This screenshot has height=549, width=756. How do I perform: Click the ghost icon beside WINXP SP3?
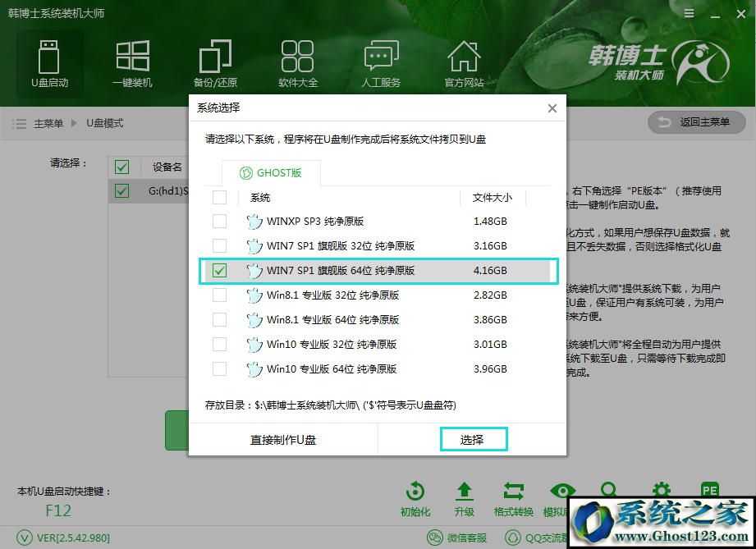point(254,222)
